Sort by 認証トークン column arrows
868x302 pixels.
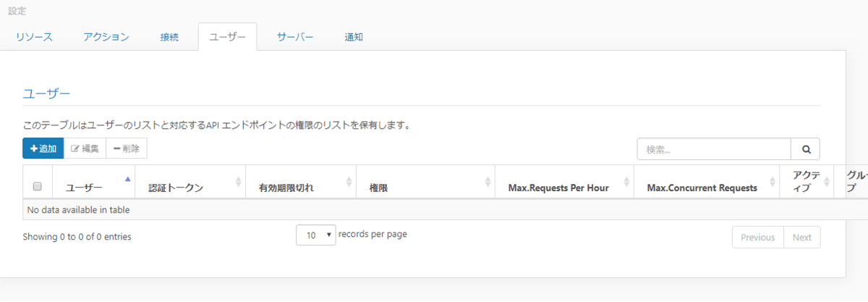[239, 182]
